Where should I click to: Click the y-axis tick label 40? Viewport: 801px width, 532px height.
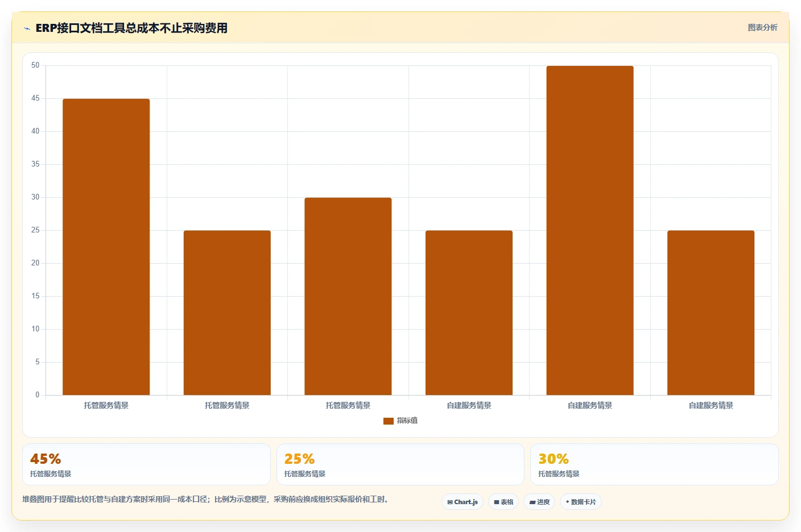coord(35,131)
